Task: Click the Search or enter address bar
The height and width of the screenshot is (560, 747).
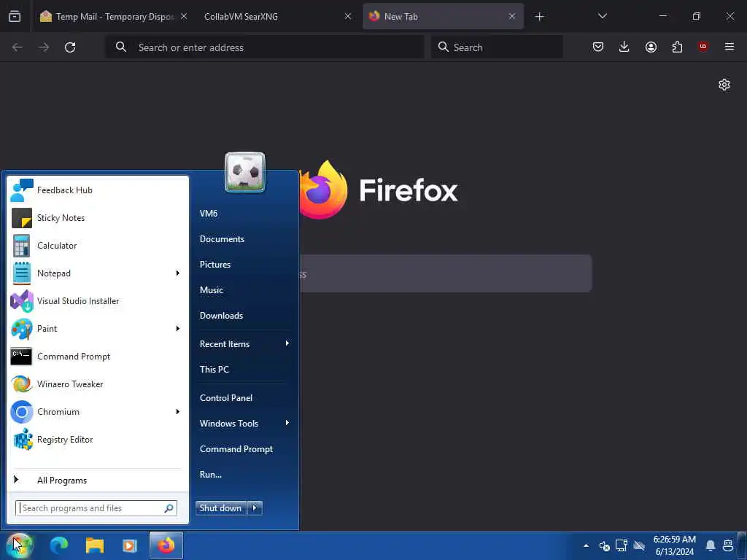Action: tap(264, 47)
